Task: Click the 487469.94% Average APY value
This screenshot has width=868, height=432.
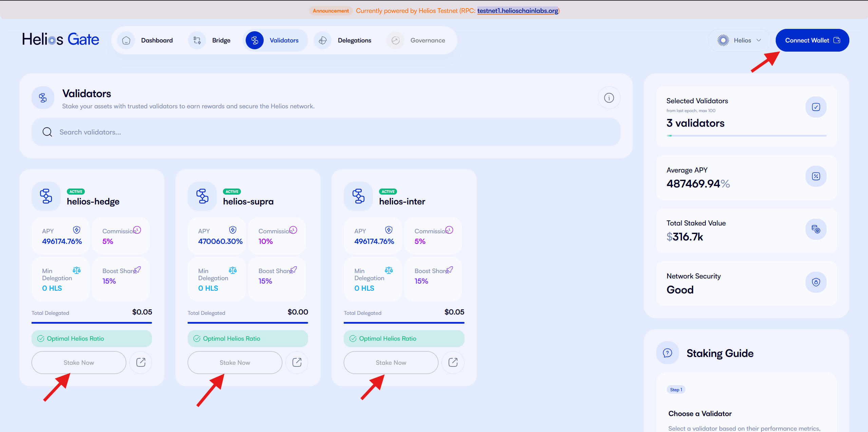Action: tap(698, 184)
